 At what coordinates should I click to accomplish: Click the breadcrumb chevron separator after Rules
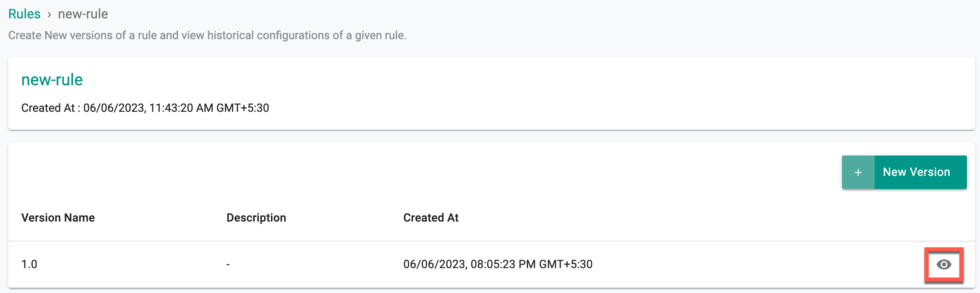(49, 15)
